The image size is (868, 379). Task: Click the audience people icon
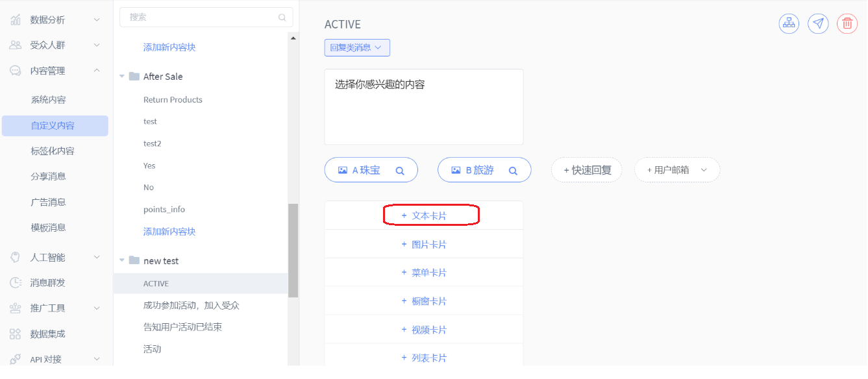pyautogui.click(x=15, y=45)
